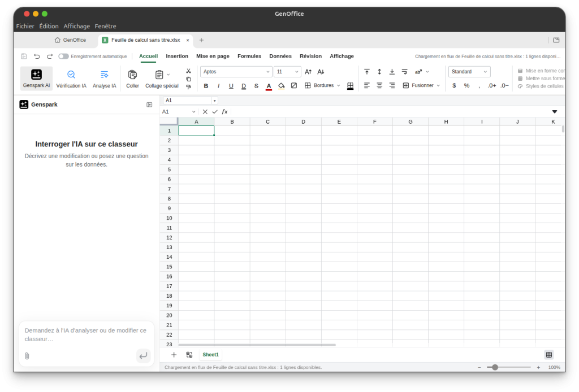579x392 pixels.
Task: Increase decimal places
Action: pyautogui.click(x=492, y=85)
